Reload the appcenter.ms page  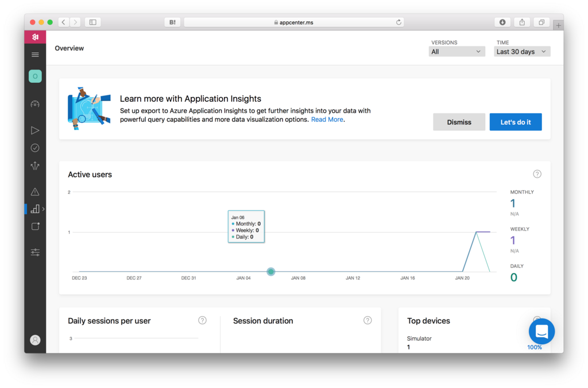coord(399,22)
